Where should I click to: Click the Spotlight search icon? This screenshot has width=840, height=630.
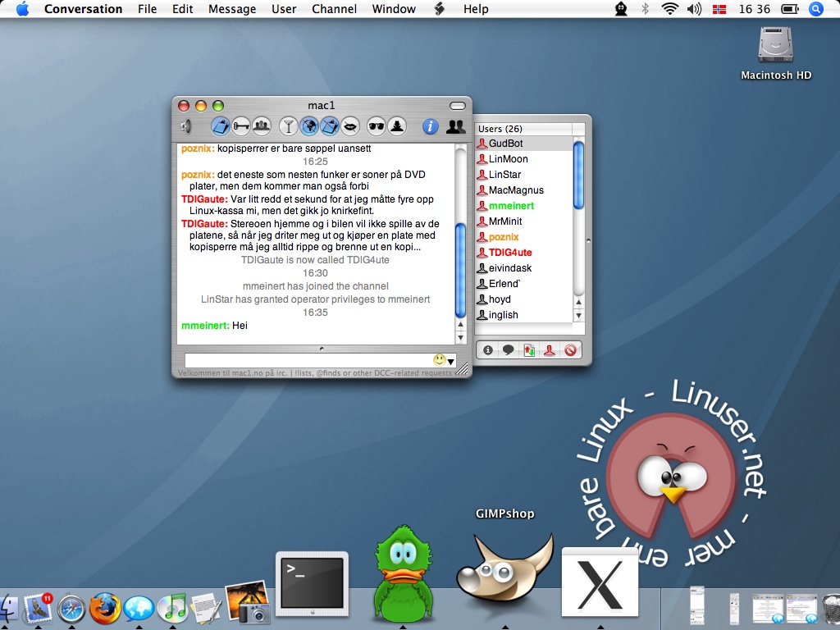815,9
